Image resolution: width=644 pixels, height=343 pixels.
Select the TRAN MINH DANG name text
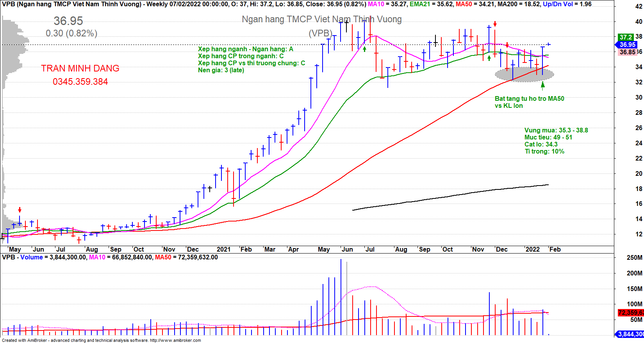point(80,68)
